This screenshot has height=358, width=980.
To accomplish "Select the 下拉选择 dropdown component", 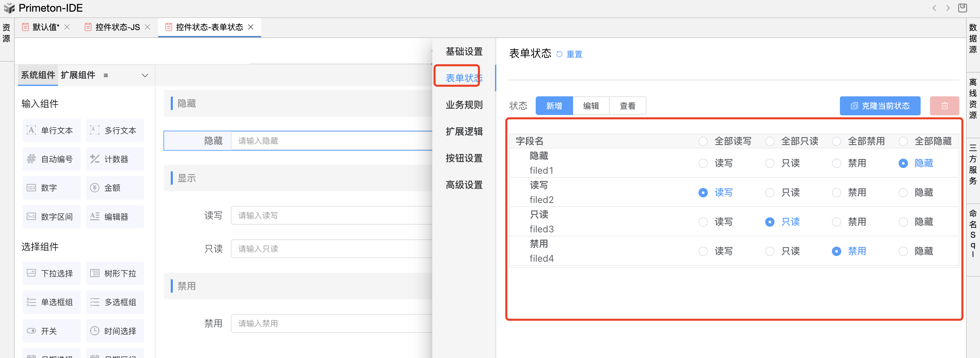I will point(51,273).
